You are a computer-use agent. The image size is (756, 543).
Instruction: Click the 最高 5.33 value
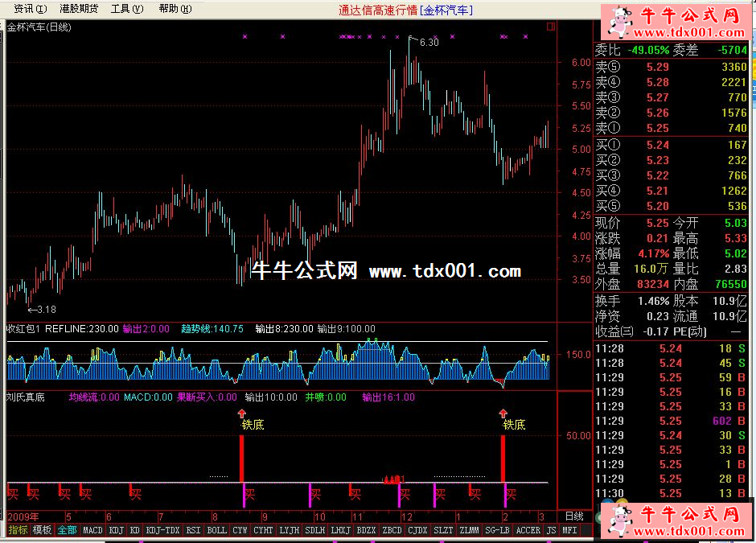pyautogui.click(x=736, y=239)
